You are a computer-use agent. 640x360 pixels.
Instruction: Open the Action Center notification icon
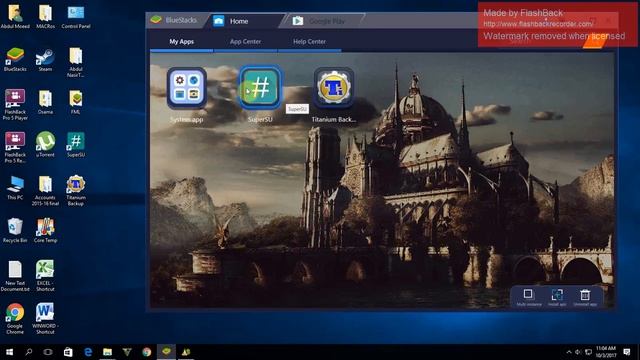coord(627,352)
